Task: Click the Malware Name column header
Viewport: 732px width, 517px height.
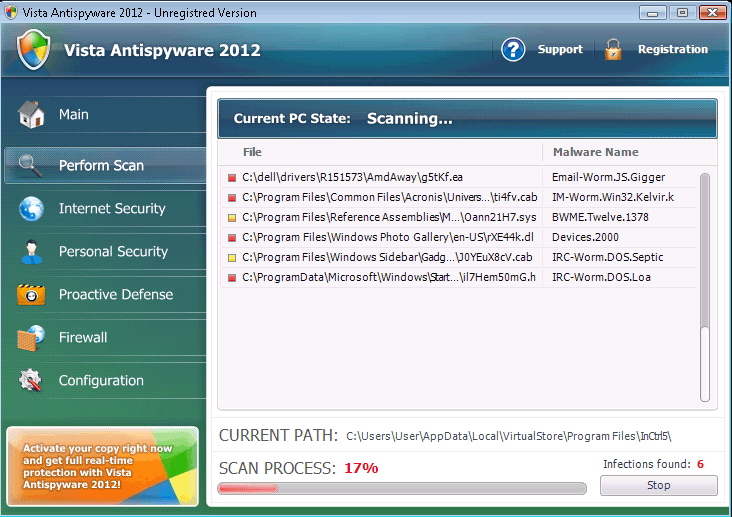Action: click(595, 152)
